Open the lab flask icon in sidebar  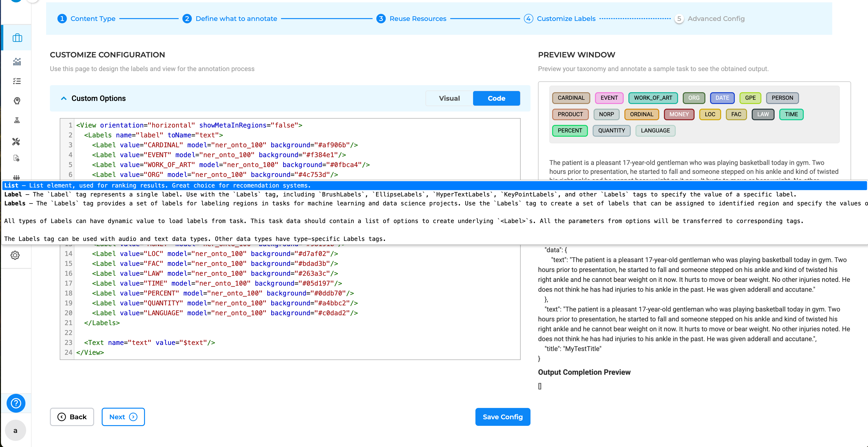[x=17, y=120]
